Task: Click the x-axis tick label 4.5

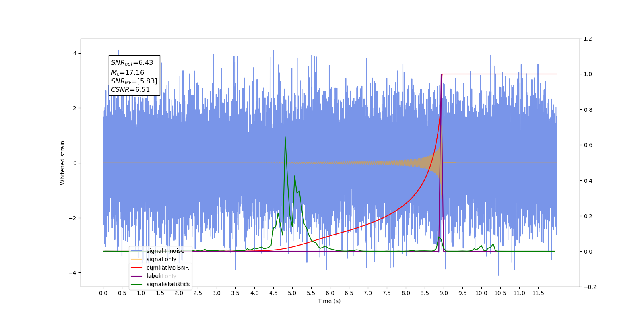Action: tap(273, 293)
